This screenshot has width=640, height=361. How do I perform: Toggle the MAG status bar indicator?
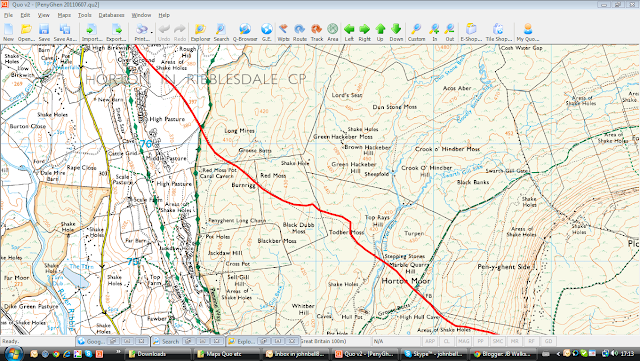[463, 341]
